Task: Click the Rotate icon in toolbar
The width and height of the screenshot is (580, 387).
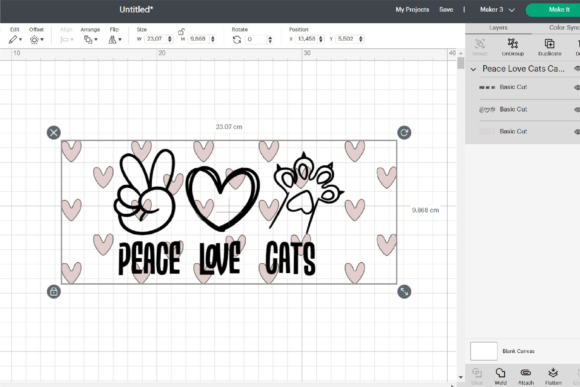Action: pyautogui.click(x=237, y=40)
